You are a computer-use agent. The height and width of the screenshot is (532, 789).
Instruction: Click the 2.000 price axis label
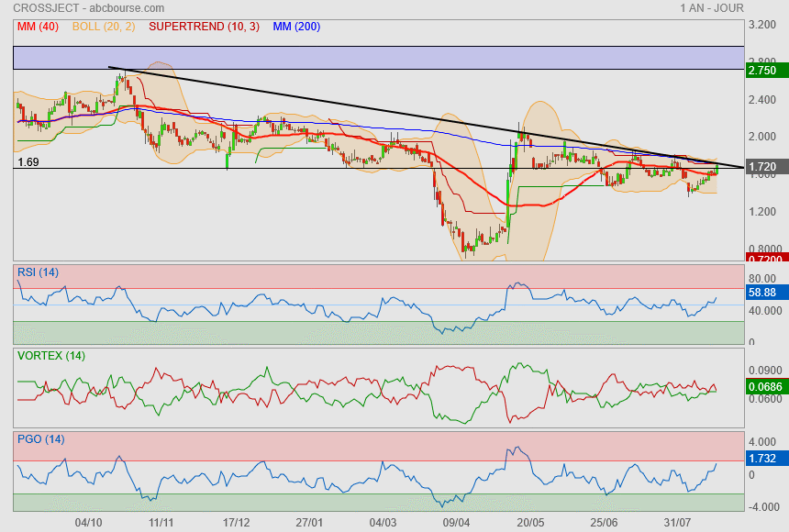[x=762, y=137]
